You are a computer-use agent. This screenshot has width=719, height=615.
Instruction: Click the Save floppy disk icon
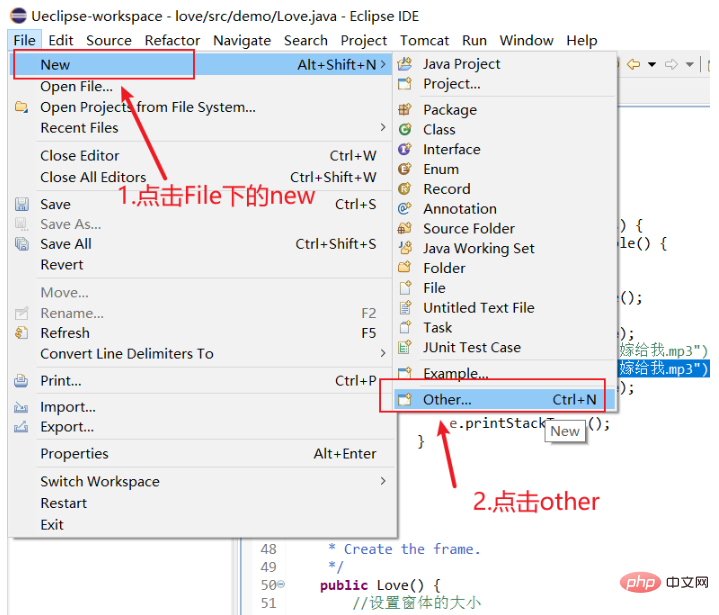tap(22, 204)
